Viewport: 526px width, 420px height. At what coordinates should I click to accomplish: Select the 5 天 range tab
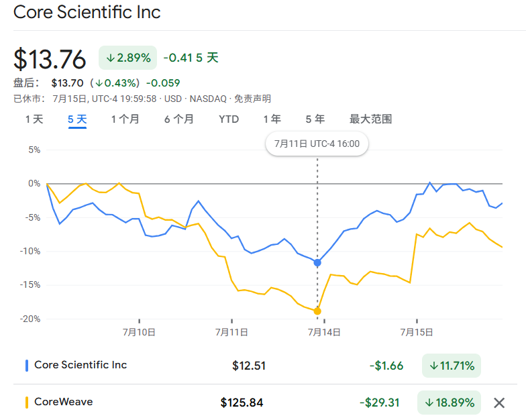tap(77, 119)
